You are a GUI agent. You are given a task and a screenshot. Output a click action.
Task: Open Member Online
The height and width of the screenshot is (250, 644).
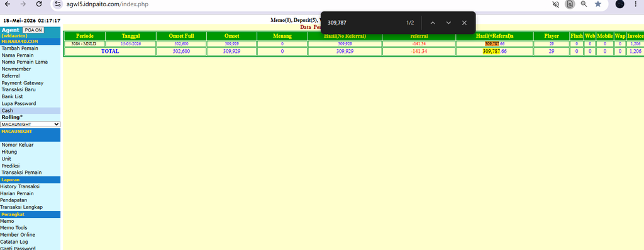coord(18,235)
